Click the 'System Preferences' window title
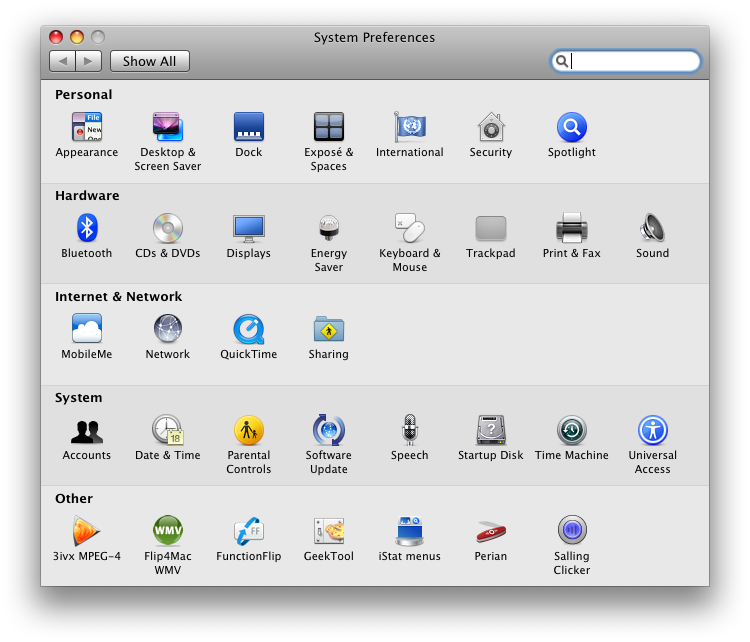750x642 pixels. pyautogui.click(x=375, y=37)
